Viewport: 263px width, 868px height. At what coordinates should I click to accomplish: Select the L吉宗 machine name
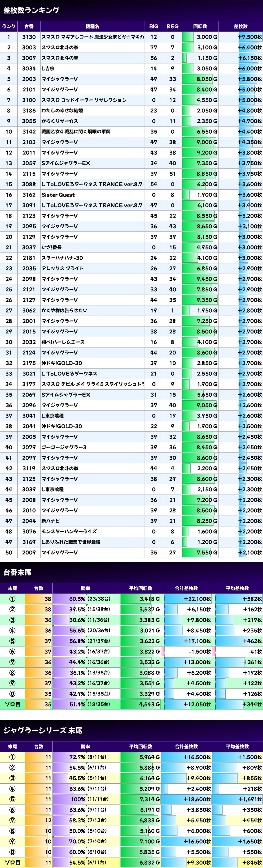[48, 68]
